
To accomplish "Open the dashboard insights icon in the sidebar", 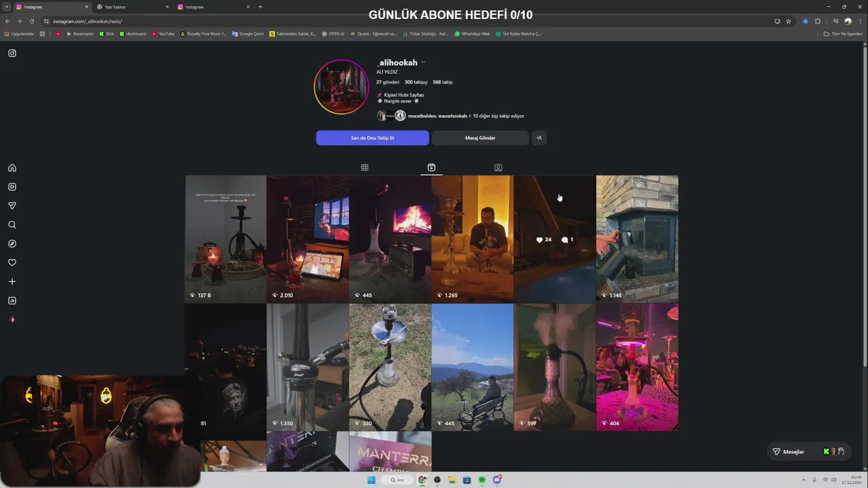I will [x=12, y=301].
